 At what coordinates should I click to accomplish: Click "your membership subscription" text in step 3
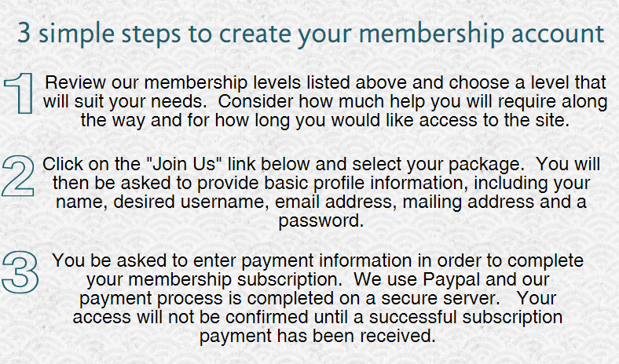coord(214,280)
